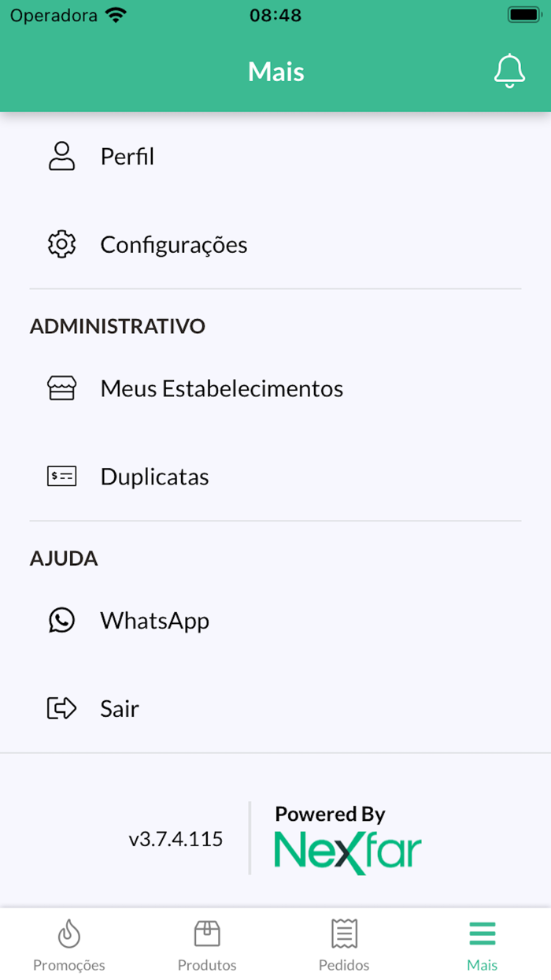The width and height of the screenshot is (551, 980).
Task: Select Meus Estabelecimentos in the list
Action: (221, 388)
